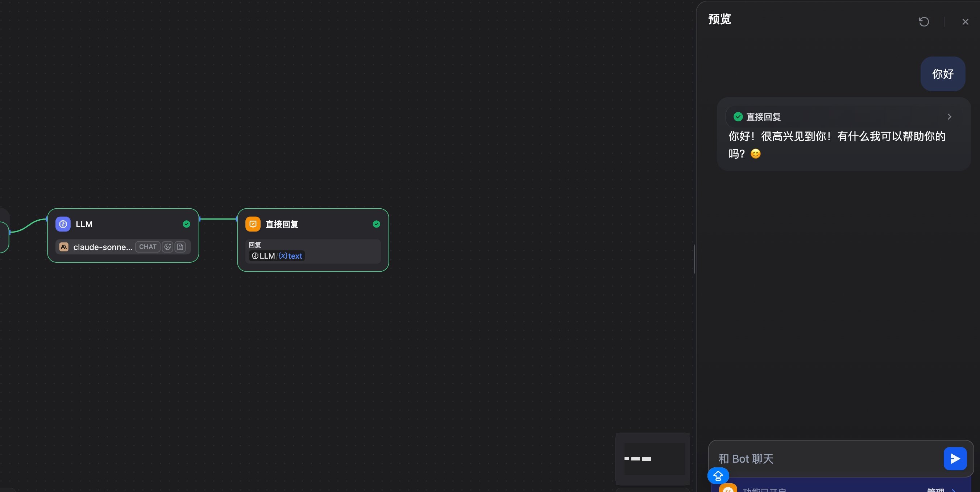Click the document feature icon in LLM node

click(x=180, y=247)
